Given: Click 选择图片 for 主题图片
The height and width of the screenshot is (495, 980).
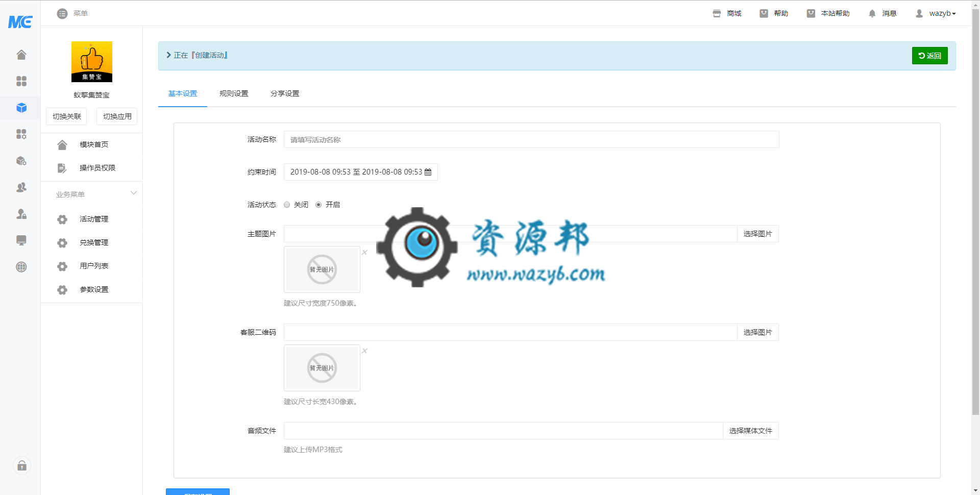Looking at the screenshot, I should tap(758, 234).
